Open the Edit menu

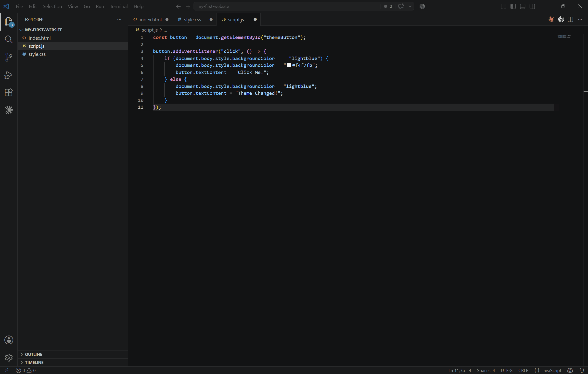point(33,6)
